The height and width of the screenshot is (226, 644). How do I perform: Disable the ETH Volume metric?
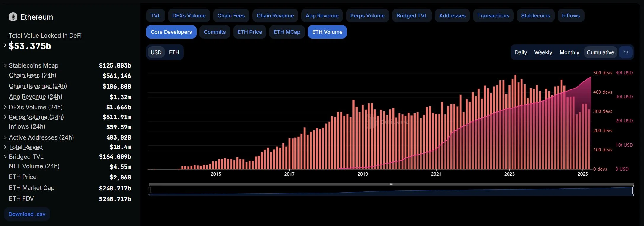[327, 32]
